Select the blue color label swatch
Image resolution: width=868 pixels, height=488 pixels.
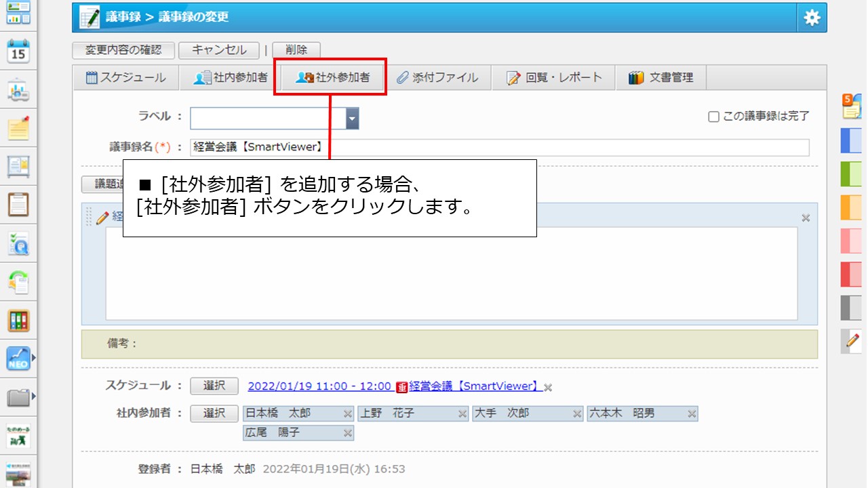[x=851, y=140]
